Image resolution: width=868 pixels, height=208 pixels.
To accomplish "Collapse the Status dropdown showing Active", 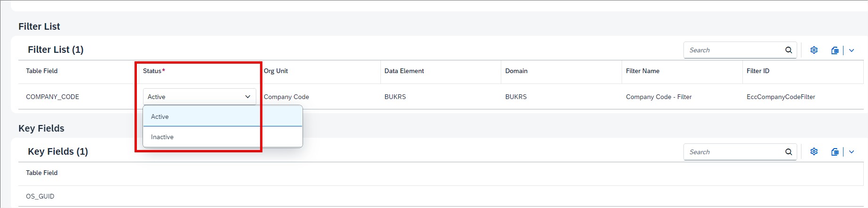I will click(247, 97).
